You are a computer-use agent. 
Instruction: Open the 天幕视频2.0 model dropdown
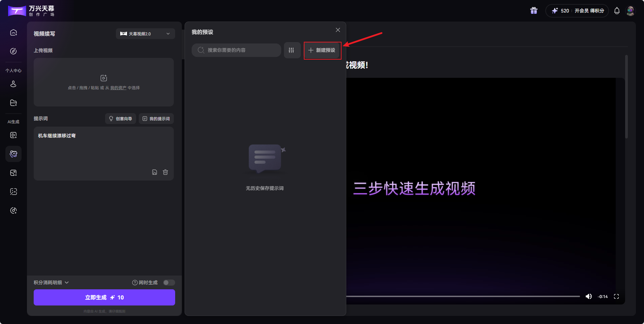click(145, 34)
